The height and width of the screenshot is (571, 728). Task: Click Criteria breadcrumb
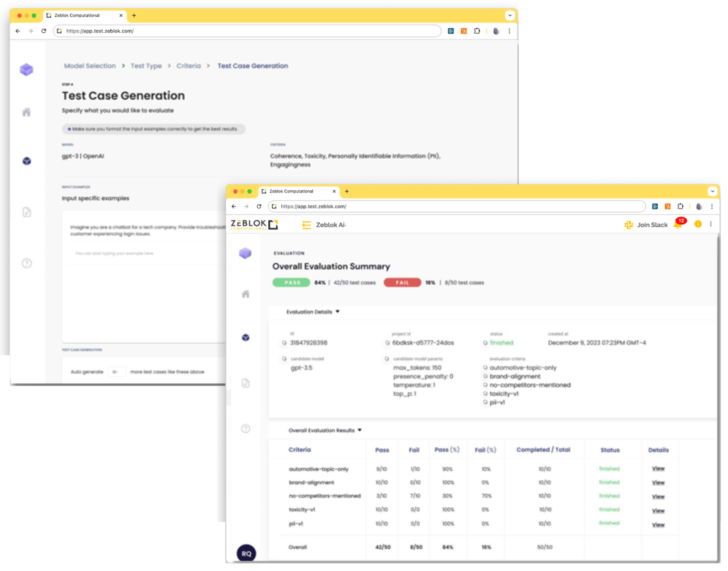point(189,66)
